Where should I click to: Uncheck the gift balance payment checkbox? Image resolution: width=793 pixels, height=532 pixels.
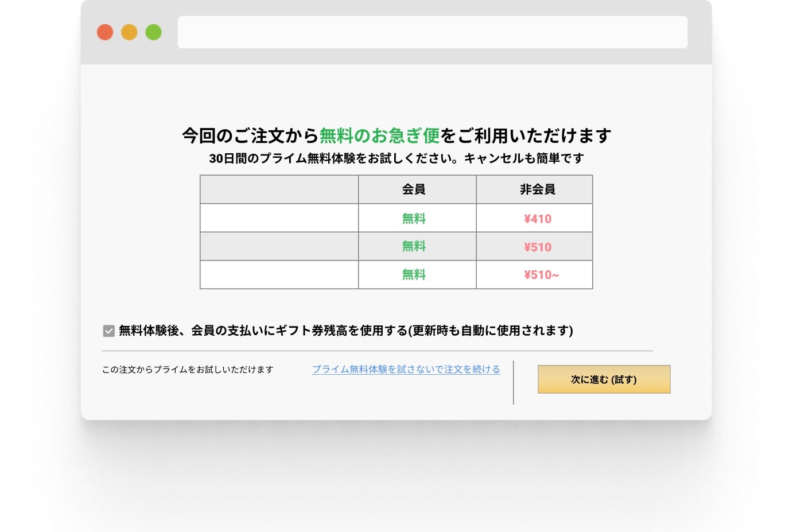coord(109,331)
